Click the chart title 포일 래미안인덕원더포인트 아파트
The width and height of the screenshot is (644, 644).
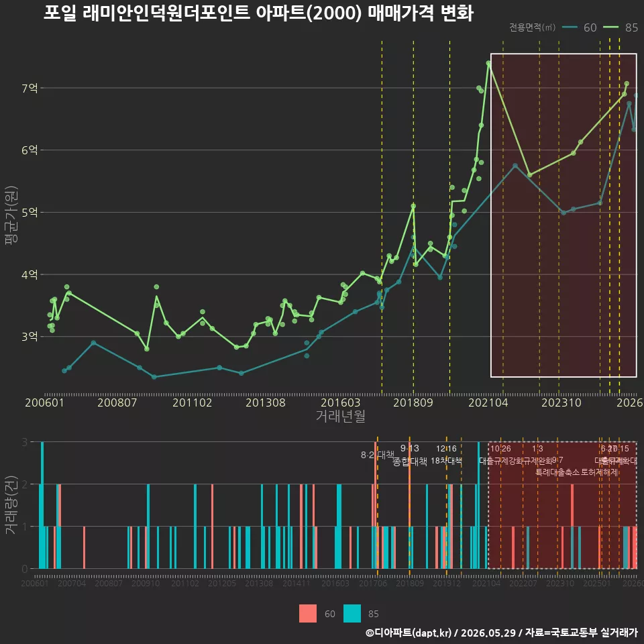click(x=258, y=13)
